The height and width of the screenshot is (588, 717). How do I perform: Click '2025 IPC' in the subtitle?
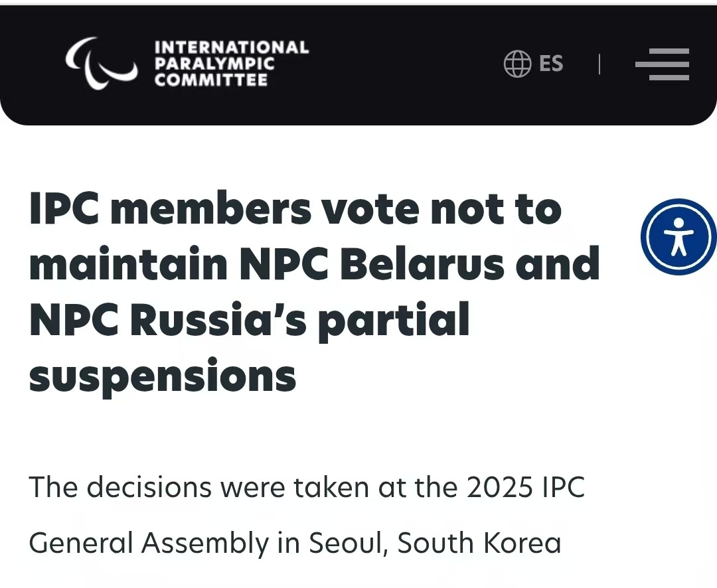525,487
